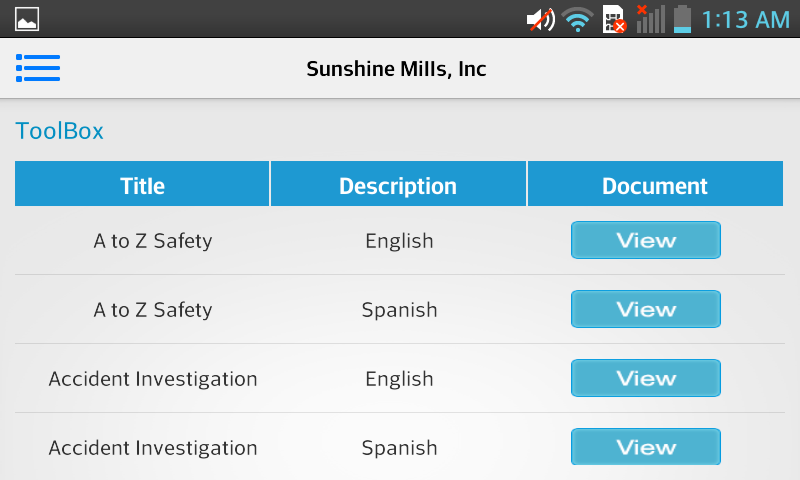Image resolution: width=800 pixels, height=480 pixels.
Task: Tap the Spanish description for A to Z Safety
Action: pyautogui.click(x=399, y=310)
